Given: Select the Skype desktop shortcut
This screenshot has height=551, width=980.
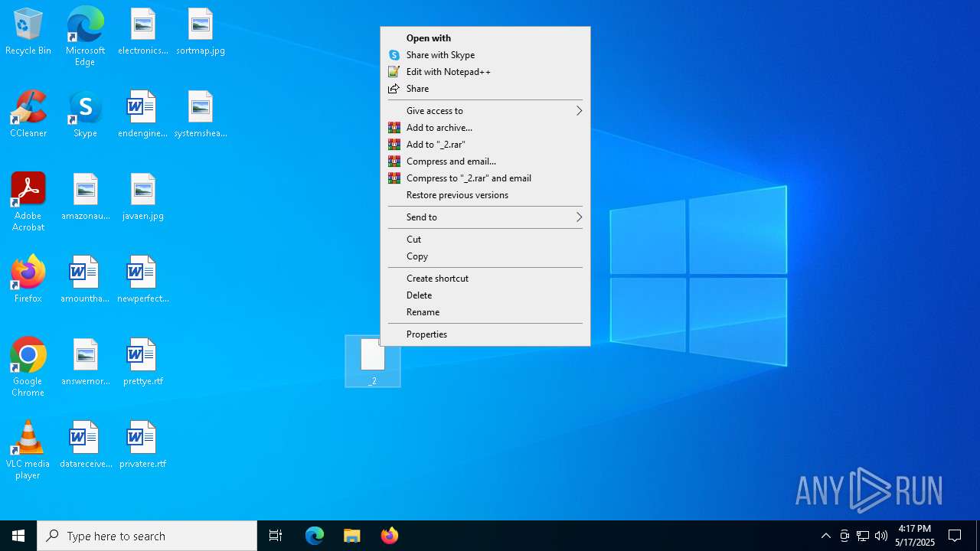Looking at the screenshot, I should click(85, 115).
